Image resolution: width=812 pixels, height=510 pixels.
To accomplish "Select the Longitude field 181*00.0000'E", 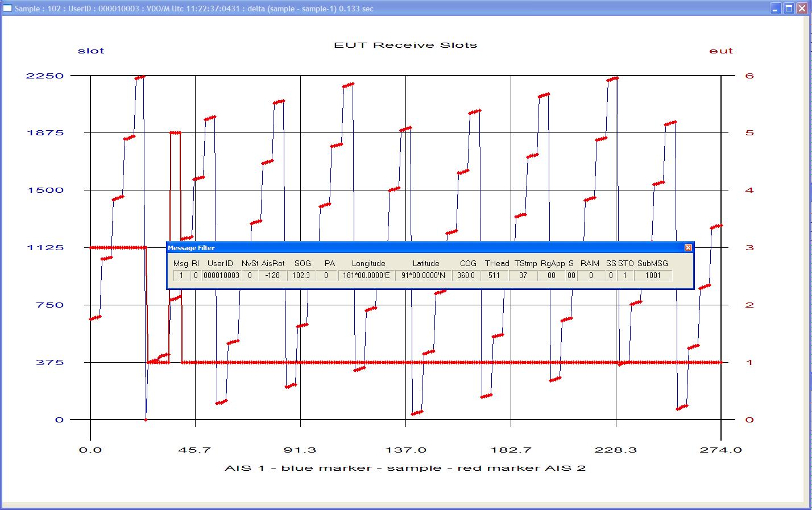I will [x=367, y=275].
